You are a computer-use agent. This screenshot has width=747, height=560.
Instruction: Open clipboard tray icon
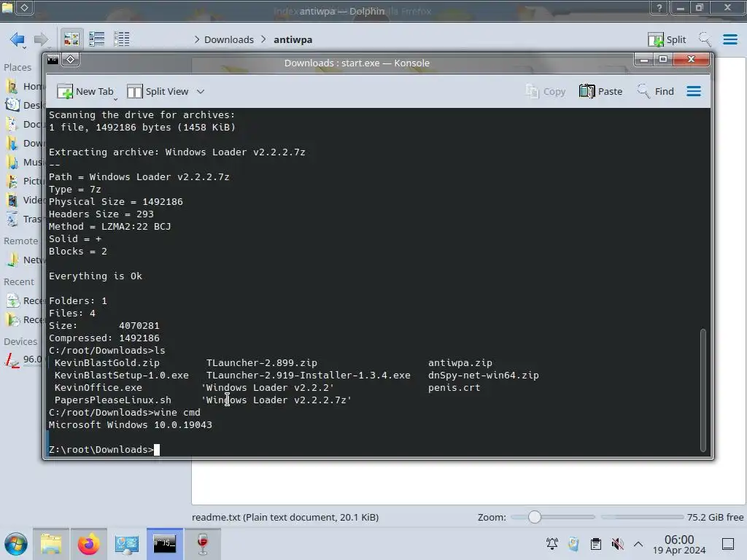click(595, 544)
